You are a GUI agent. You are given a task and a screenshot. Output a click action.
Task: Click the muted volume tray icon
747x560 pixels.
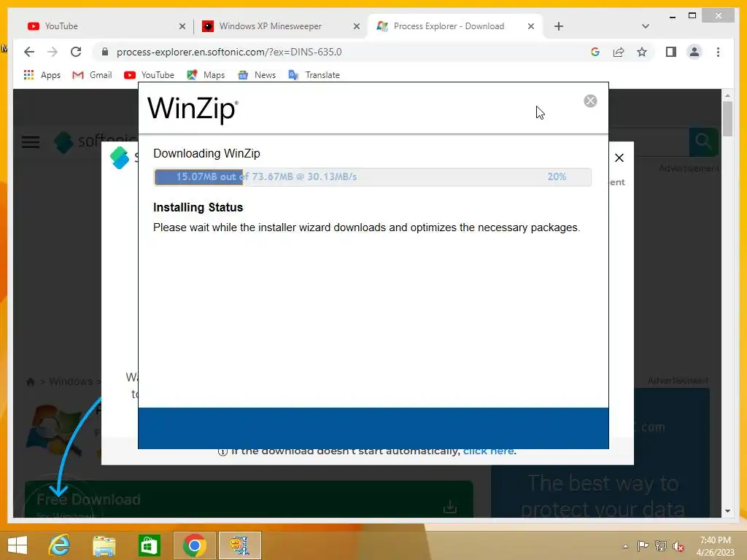pos(678,546)
